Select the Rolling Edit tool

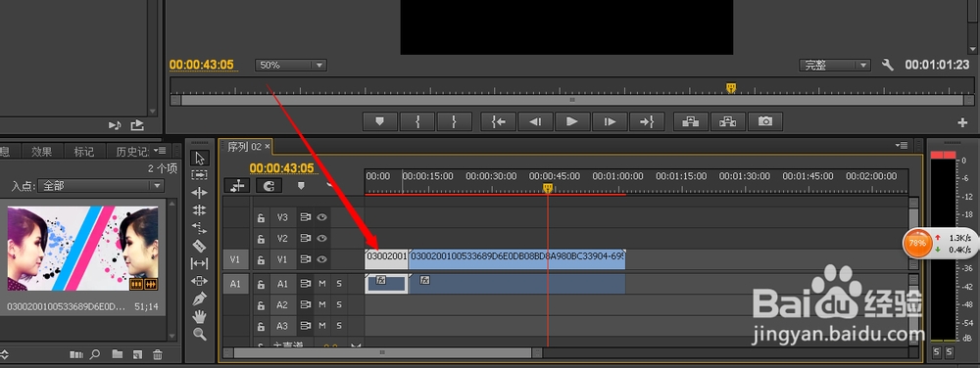199,210
